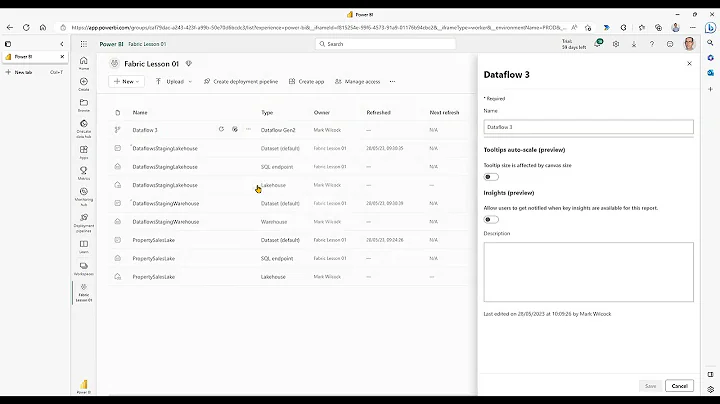Open Bing chat icon in Edge sidebar
The width and height of the screenshot is (720, 404).
coord(710,28)
